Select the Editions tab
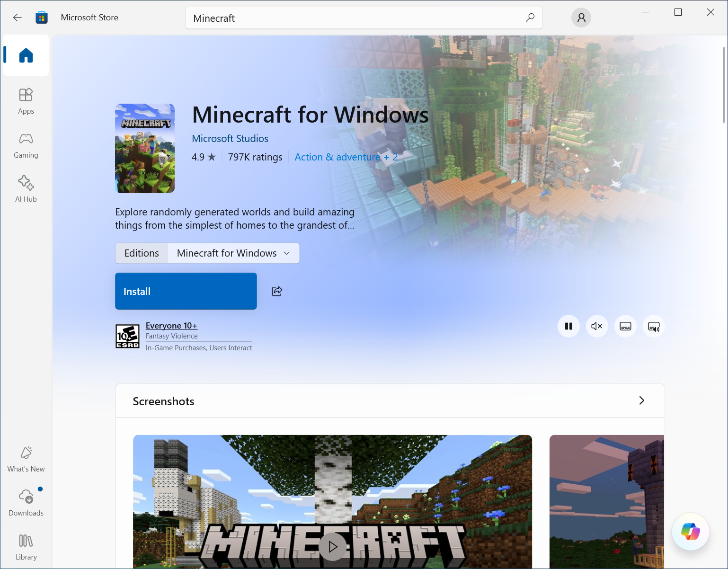This screenshot has height=569, width=728. point(142,253)
